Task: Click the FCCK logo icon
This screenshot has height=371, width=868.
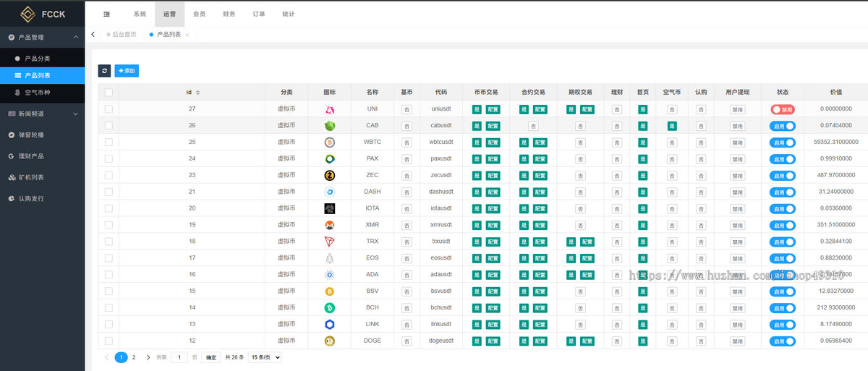Action: click(x=28, y=14)
